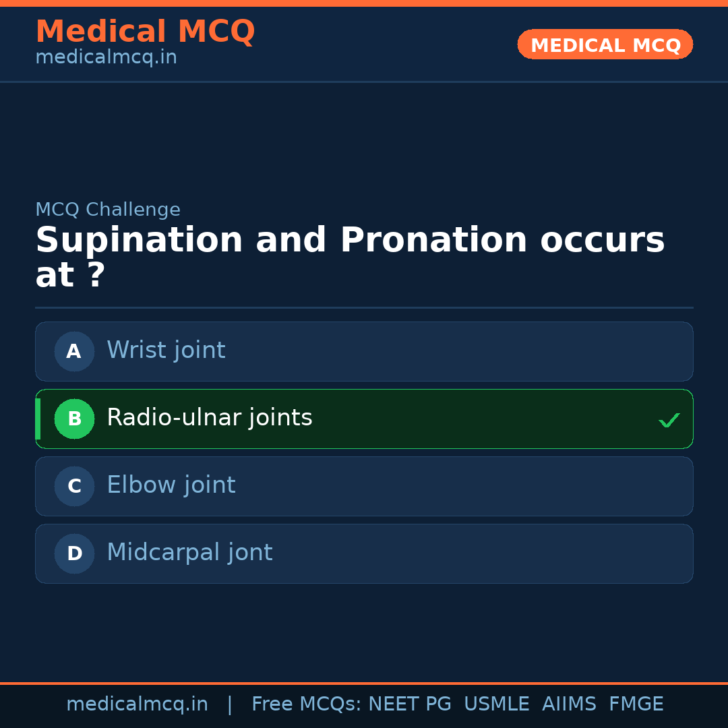The width and height of the screenshot is (728, 728).
Task: Open the medicalmcq.in footer link
Action: coord(138,704)
